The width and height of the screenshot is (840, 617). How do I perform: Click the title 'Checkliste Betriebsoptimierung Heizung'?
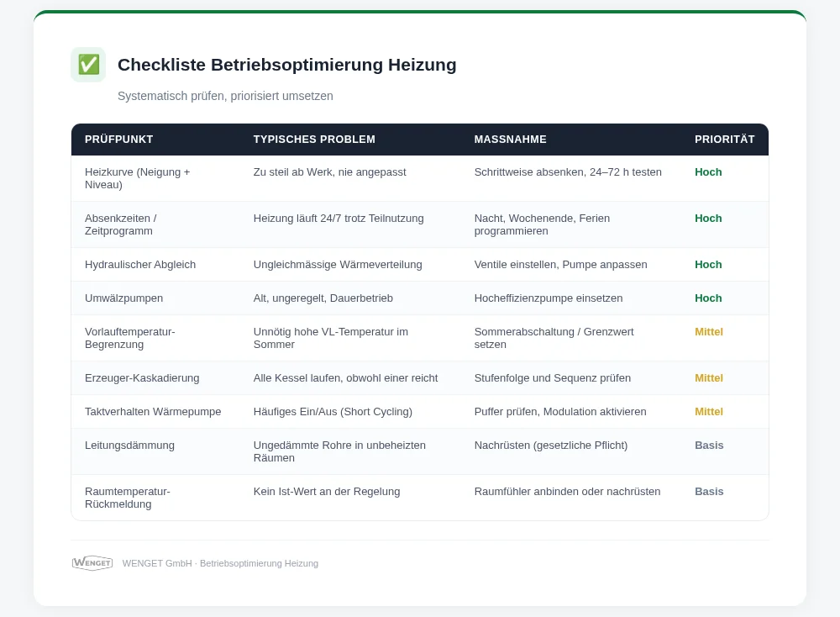pos(286,65)
